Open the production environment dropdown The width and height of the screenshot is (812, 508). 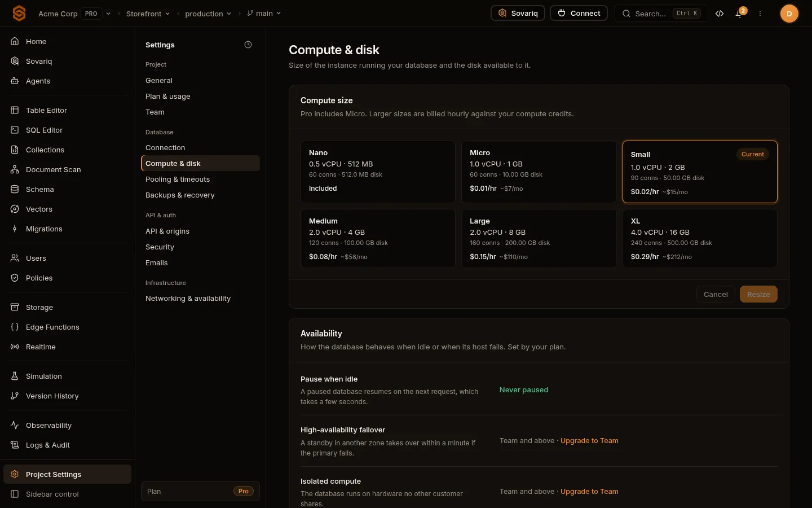(208, 14)
